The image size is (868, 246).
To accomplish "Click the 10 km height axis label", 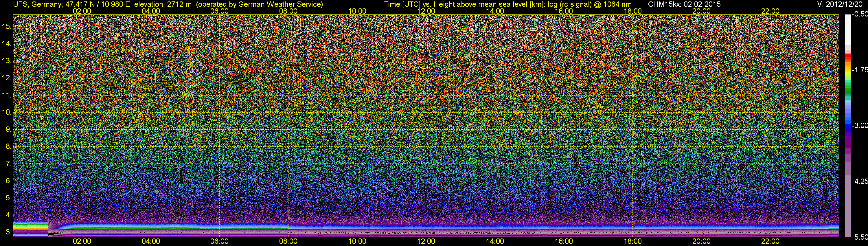I will [x=6, y=112].
